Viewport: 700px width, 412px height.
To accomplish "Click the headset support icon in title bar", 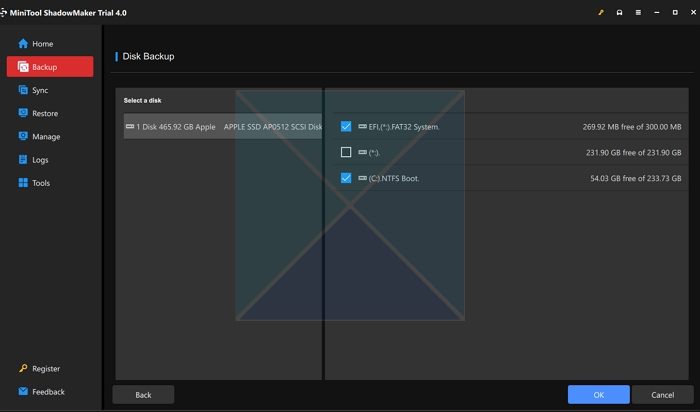I will click(x=620, y=12).
